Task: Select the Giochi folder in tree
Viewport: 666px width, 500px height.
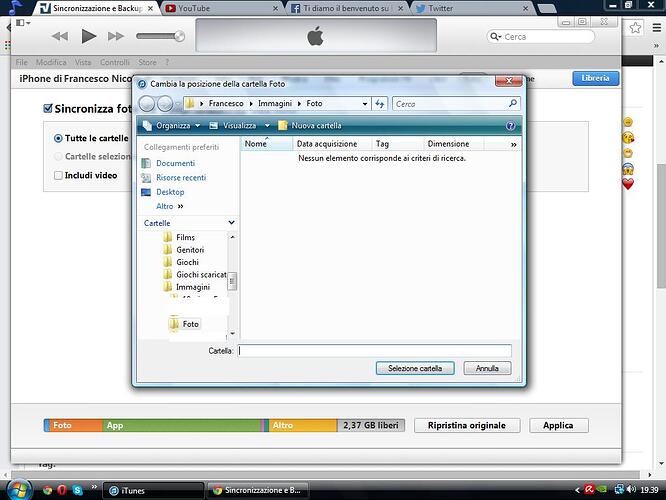Action: point(187,262)
